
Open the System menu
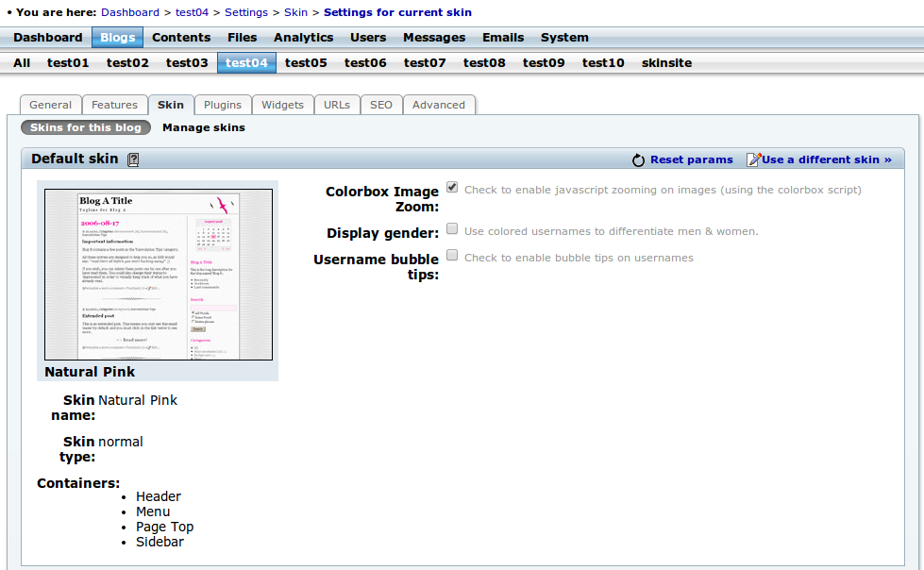[x=564, y=38]
